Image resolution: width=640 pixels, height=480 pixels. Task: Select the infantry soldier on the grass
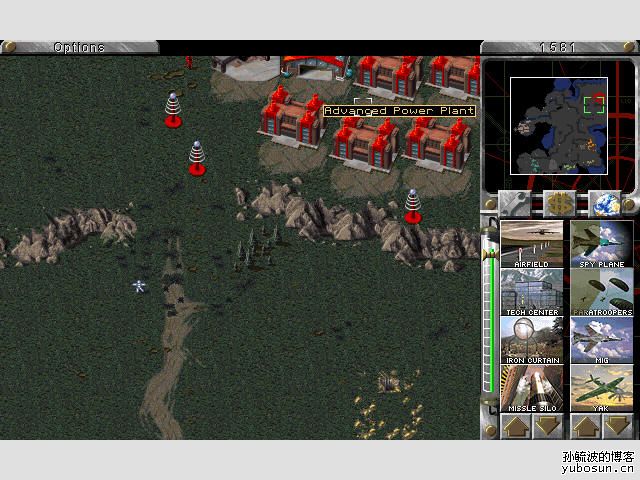139,286
